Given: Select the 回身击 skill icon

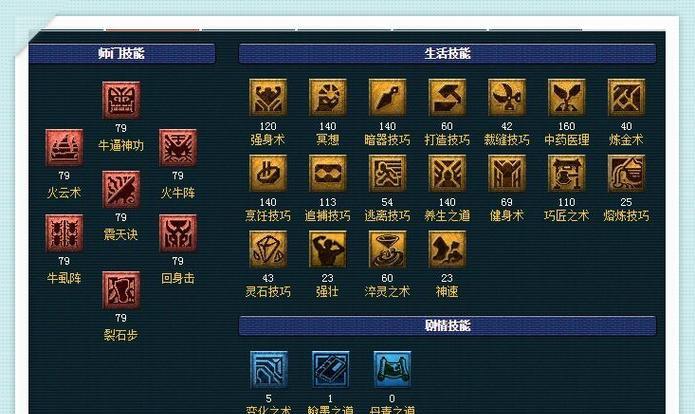Looking at the screenshot, I should pyautogui.click(x=178, y=233).
